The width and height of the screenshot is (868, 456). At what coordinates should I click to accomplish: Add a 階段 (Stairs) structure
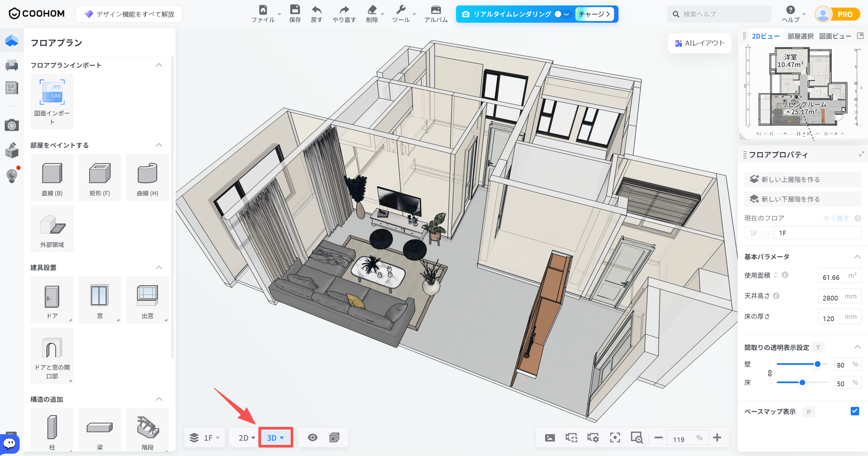(147, 430)
